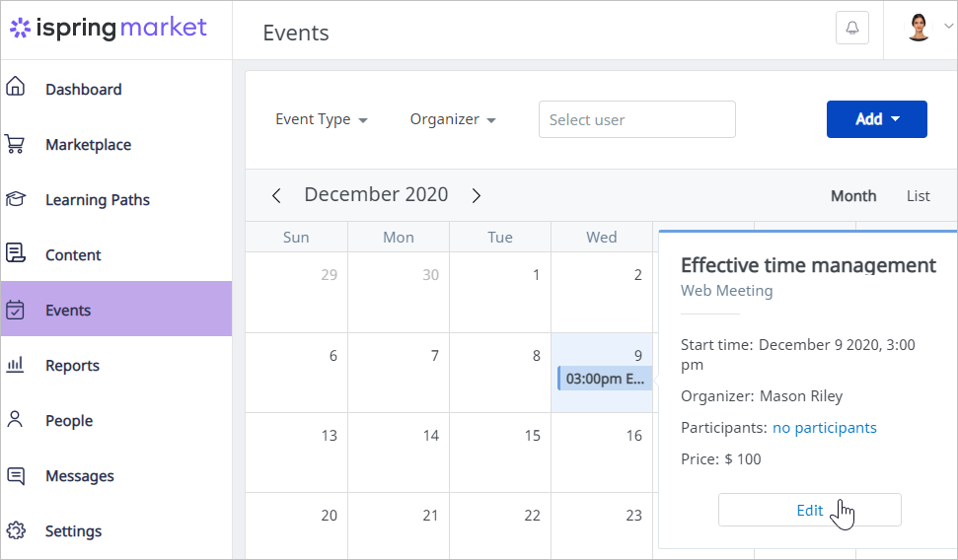Click the Dashboard home icon
The height and width of the screenshot is (560, 958).
click(x=15, y=86)
